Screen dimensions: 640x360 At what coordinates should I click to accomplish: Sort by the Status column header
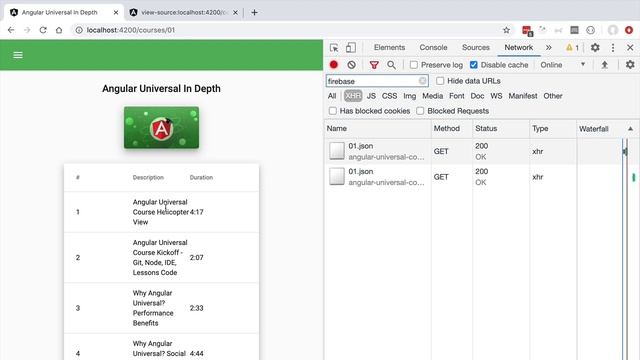tap(501, 129)
